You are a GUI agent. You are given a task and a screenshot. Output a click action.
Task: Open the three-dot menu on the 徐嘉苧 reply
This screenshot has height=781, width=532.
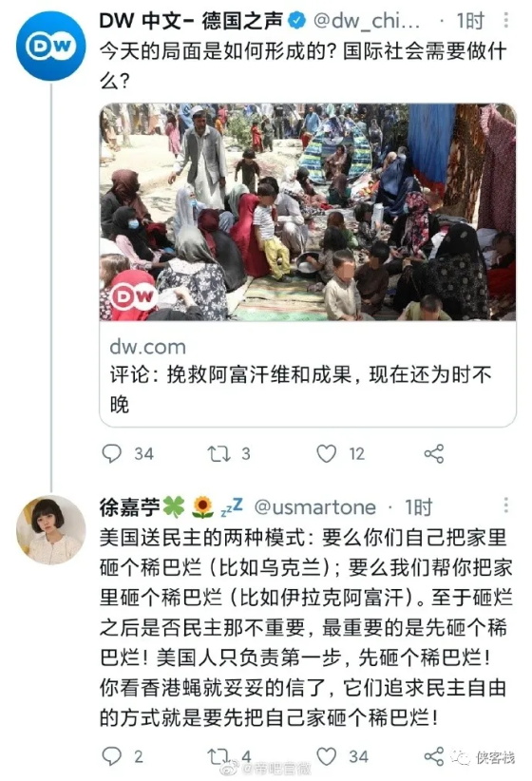click(506, 505)
